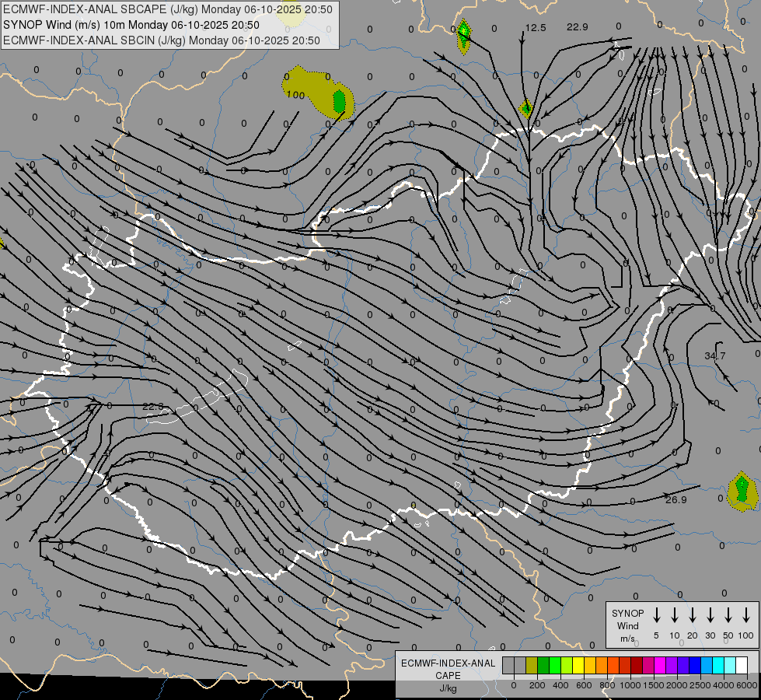Click the SYNOP label in the wind legend

tap(627, 614)
